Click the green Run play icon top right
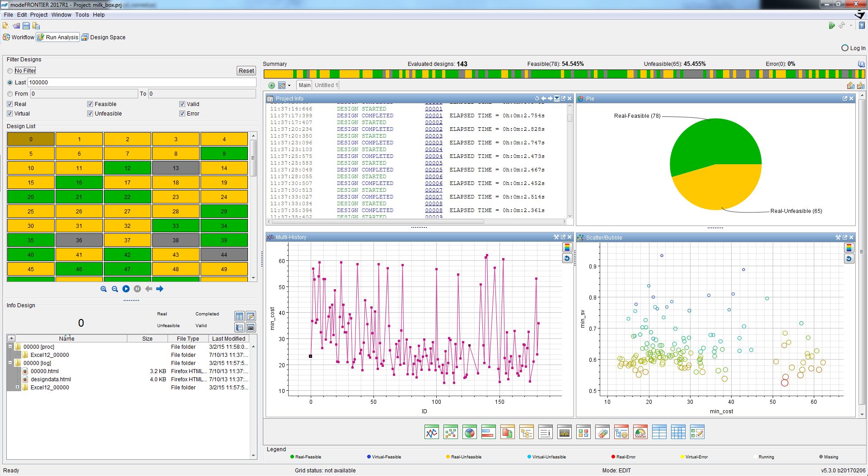 coord(832,26)
